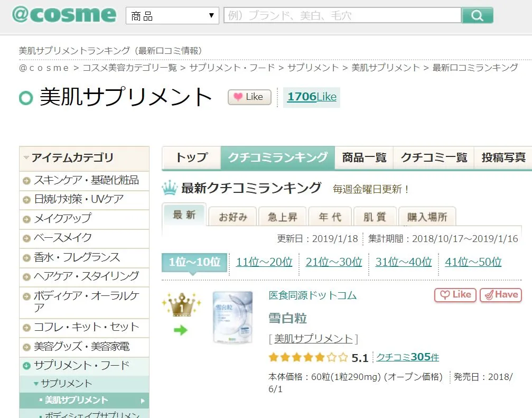Open 美容グッズ・美容家電 category
The image size is (532, 418).
click(x=84, y=347)
